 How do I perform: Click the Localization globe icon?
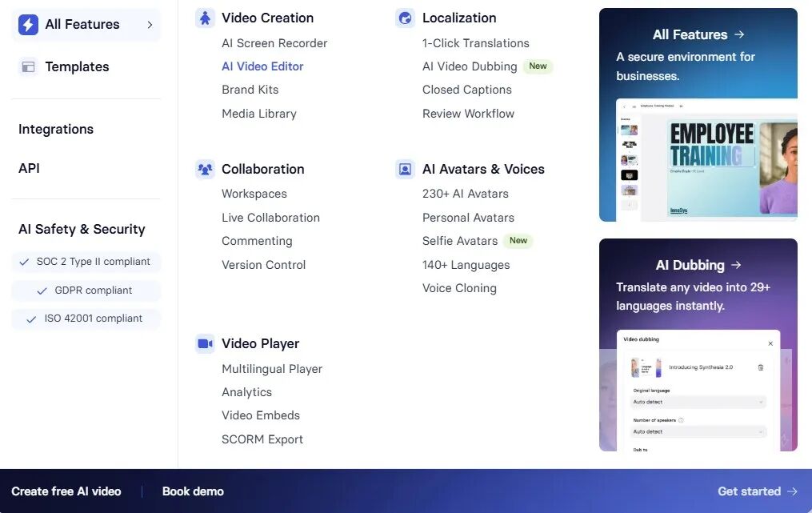coord(405,18)
